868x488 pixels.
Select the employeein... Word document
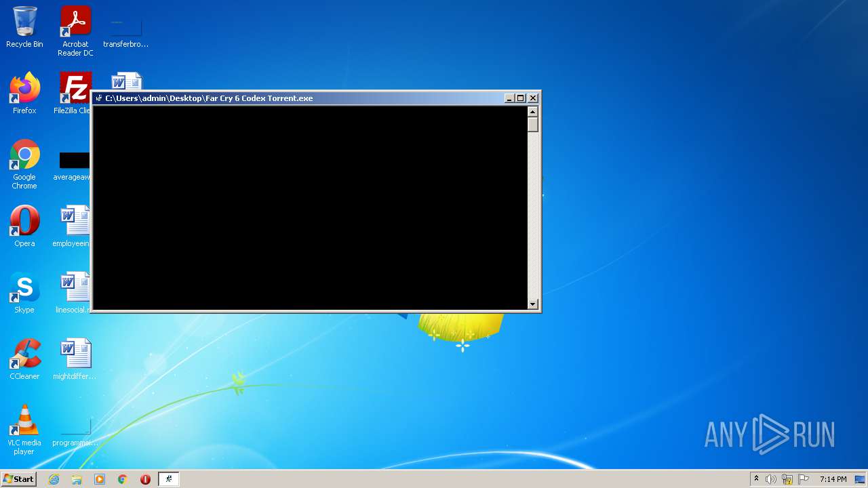pyautogui.click(x=72, y=226)
